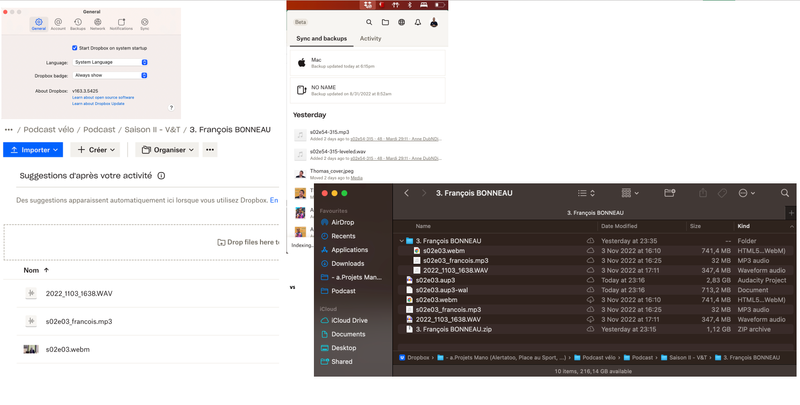Add a new Finder tab with plus button
800x405 pixels.
(x=791, y=213)
